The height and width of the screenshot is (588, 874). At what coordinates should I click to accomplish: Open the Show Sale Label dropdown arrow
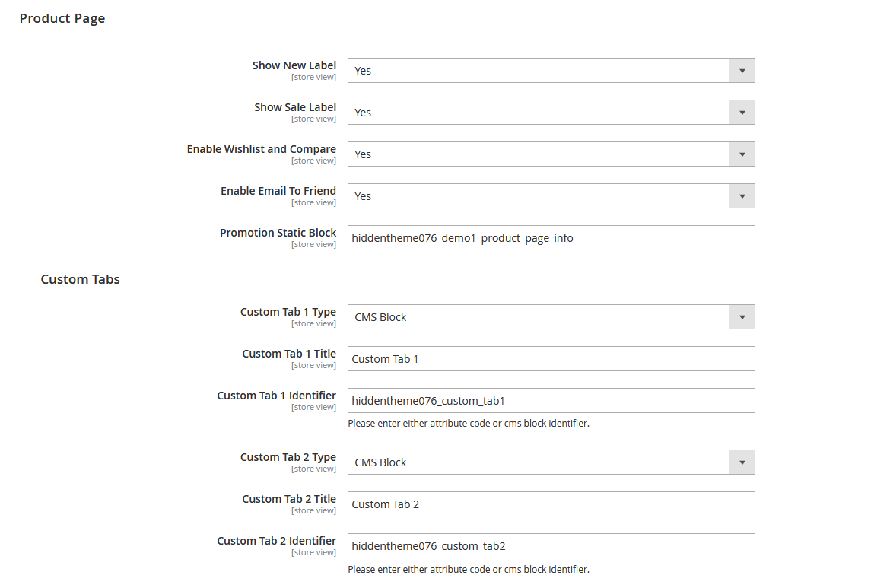pyautogui.click(x=741, y=112)
